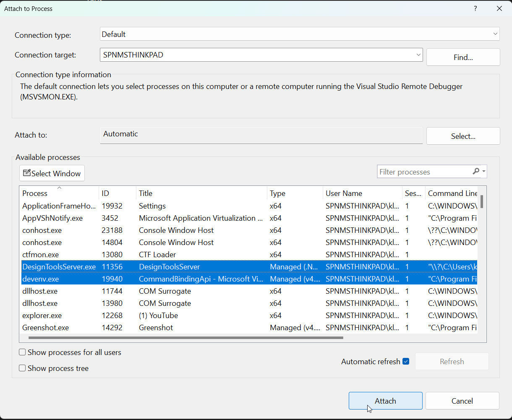Click the Select button next to Attach to
This screenshot has height=420, width=512.
(463, 136)
